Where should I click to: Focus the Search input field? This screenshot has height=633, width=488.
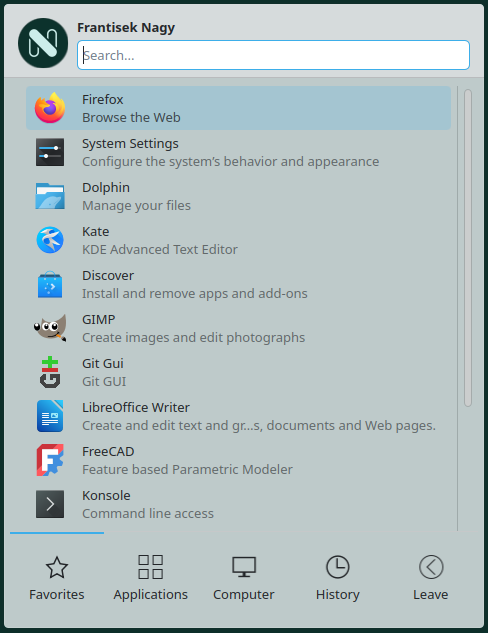(273, 55)
